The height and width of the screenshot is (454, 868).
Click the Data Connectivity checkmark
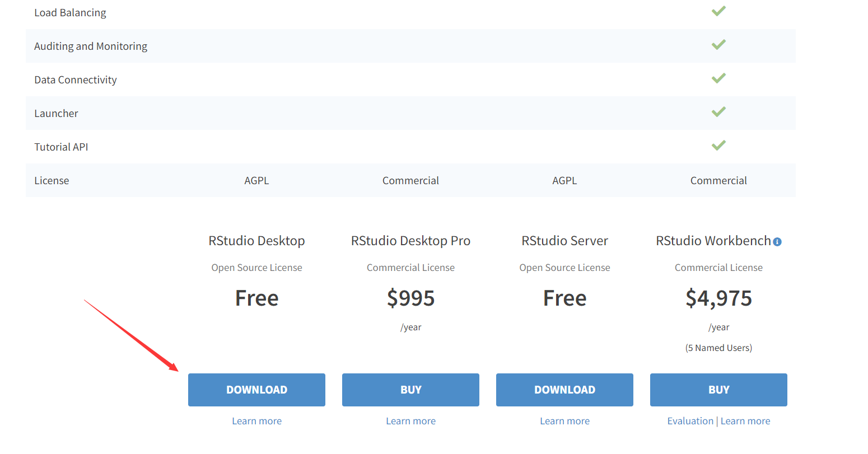(718, 78)
